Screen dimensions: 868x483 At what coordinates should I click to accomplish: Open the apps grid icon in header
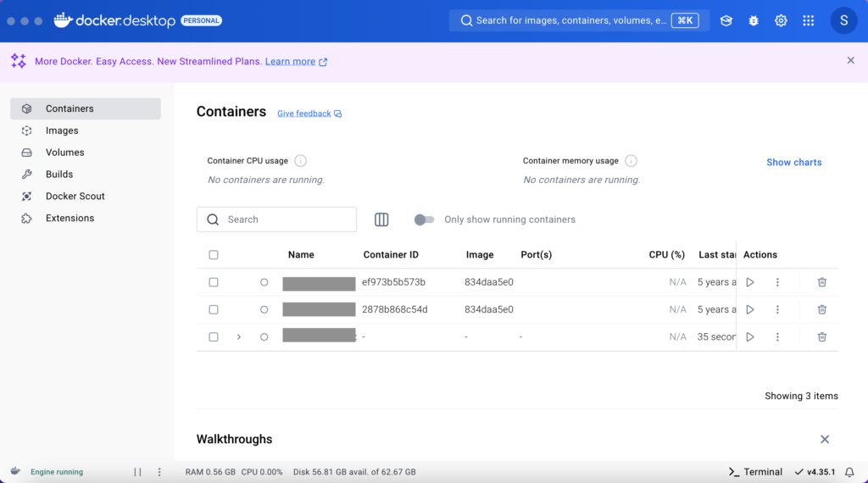pos(808,20)
